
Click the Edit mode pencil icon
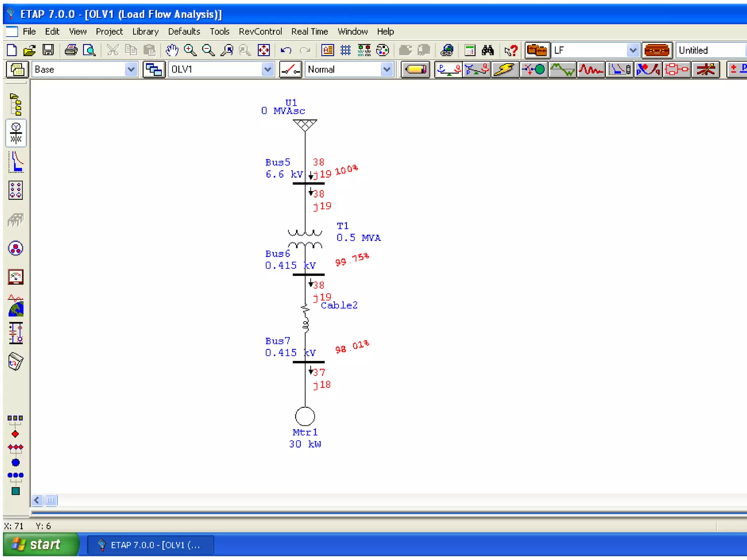[415, 69]
